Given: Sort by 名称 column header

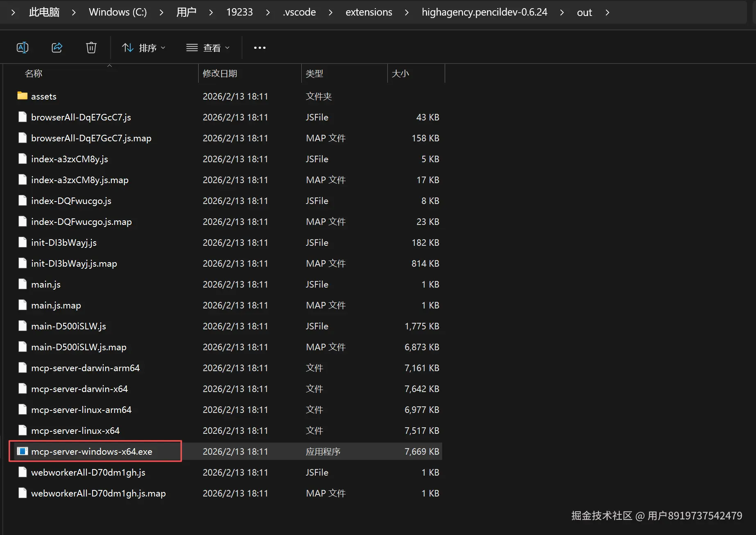Looking at the screenshot, I should (34, 73).
